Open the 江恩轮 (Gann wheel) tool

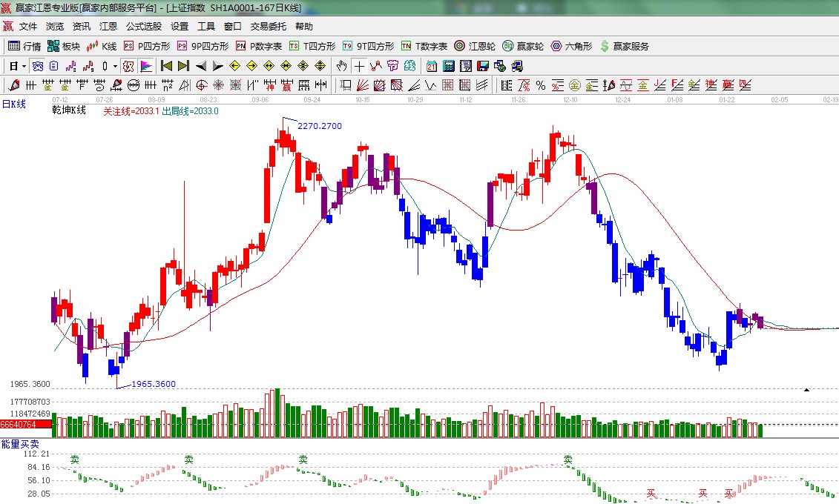pyautogui.click(x=475, y=46)
